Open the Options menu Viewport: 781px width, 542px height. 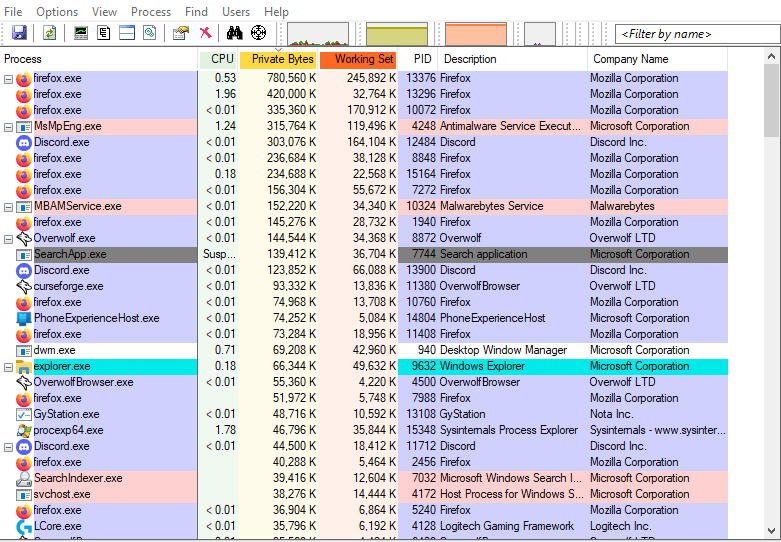[57, 11]
